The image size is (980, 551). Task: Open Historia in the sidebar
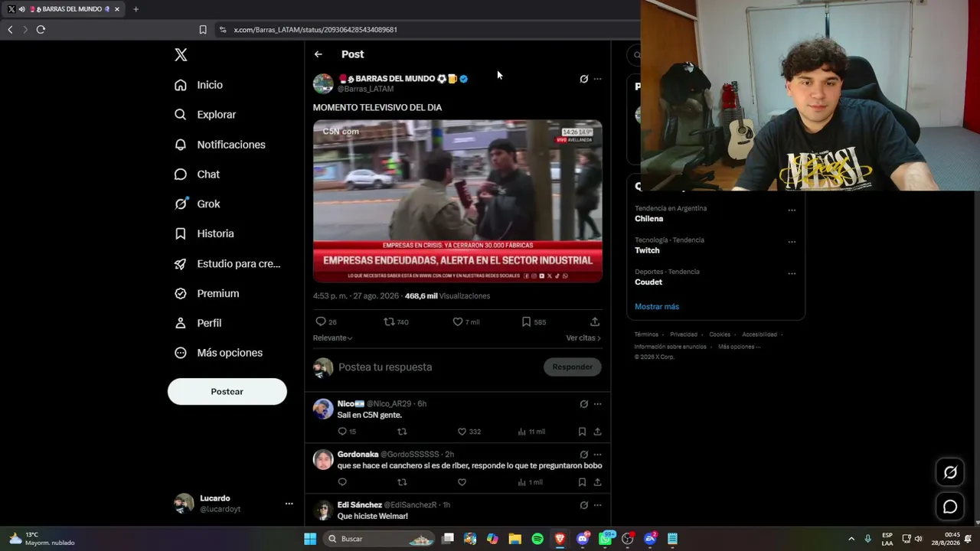pyautogui.click(x=204, y=233)
